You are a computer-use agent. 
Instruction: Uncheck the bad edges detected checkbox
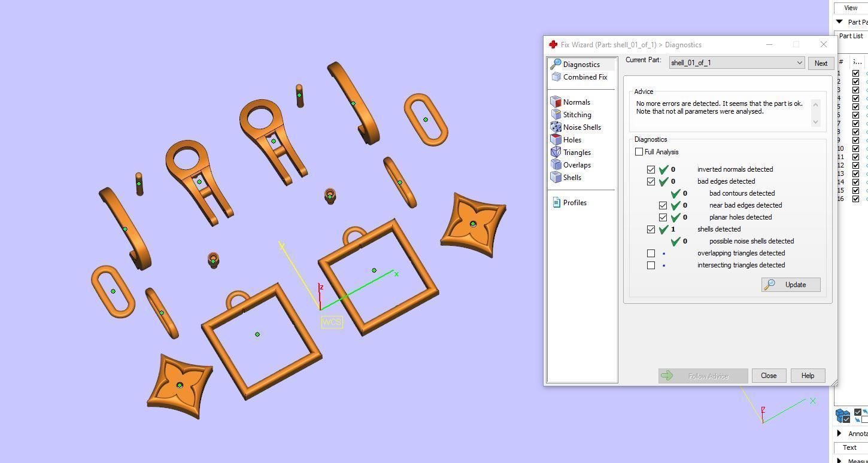point(651,182)
